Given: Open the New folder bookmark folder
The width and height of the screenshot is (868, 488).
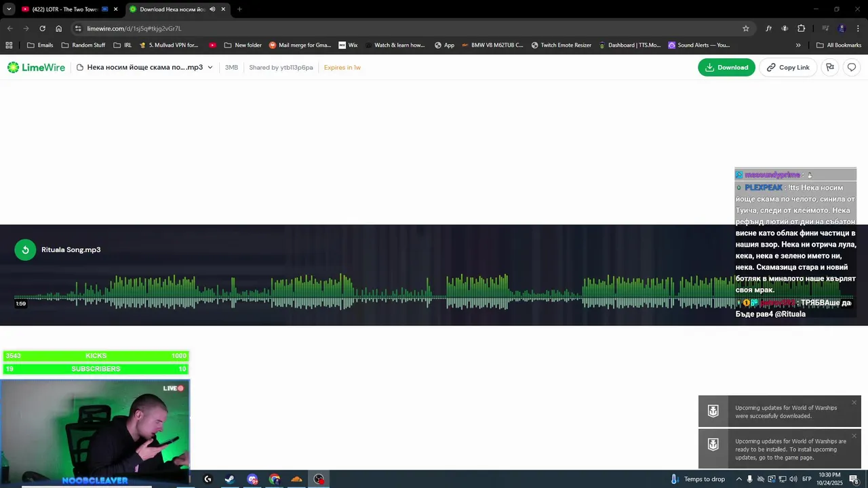Looking at the screenshot, I should (243, 45).
